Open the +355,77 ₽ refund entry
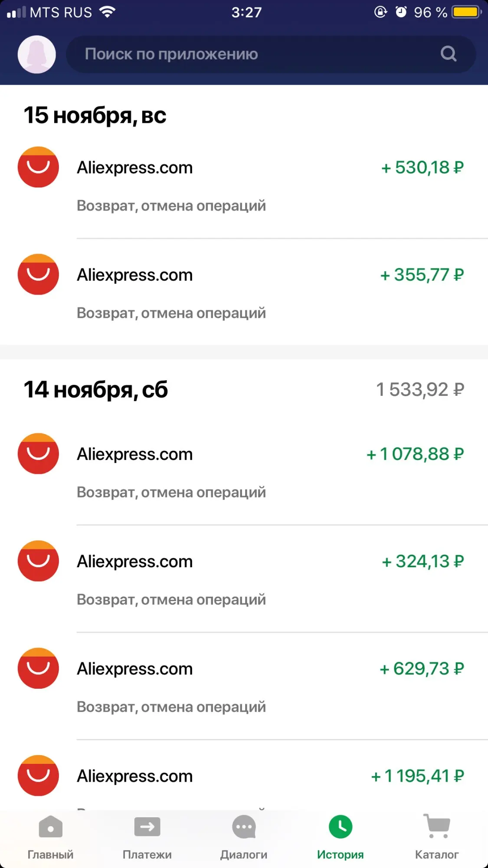The image size is (488, 868). [422, 275]
